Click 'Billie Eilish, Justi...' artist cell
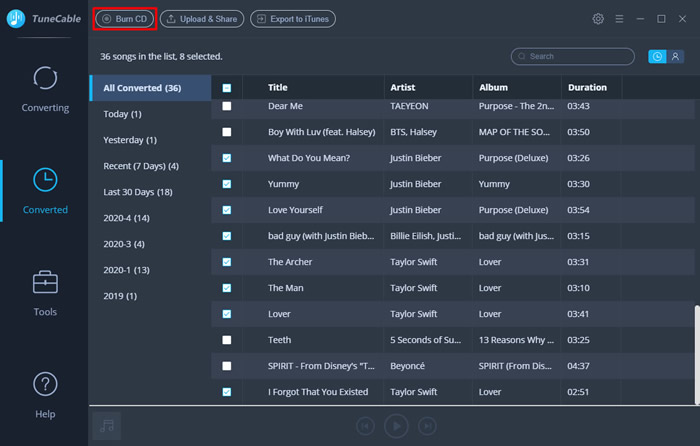Image resolution: width=700 pixels, height=446 pixels. click(425, 236)
